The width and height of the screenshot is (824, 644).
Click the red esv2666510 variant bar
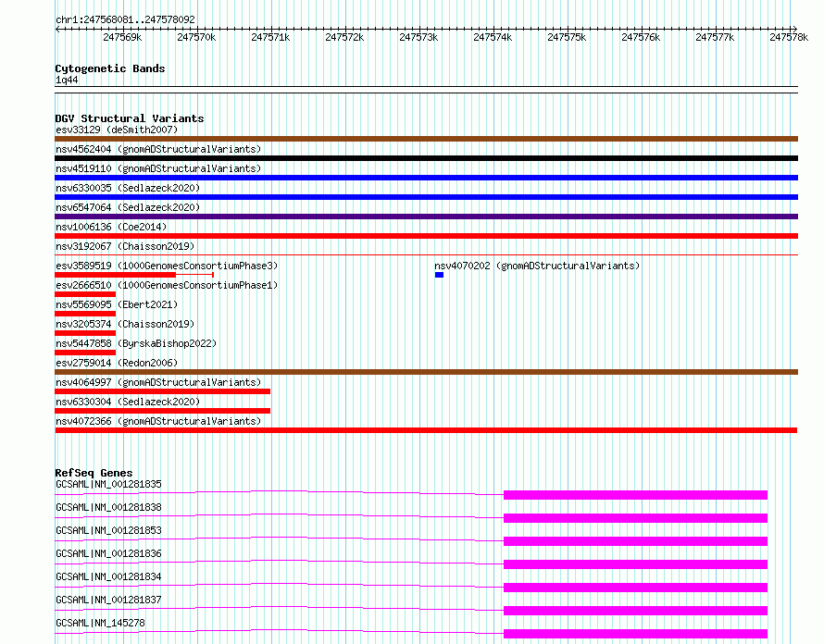[85, 294]
